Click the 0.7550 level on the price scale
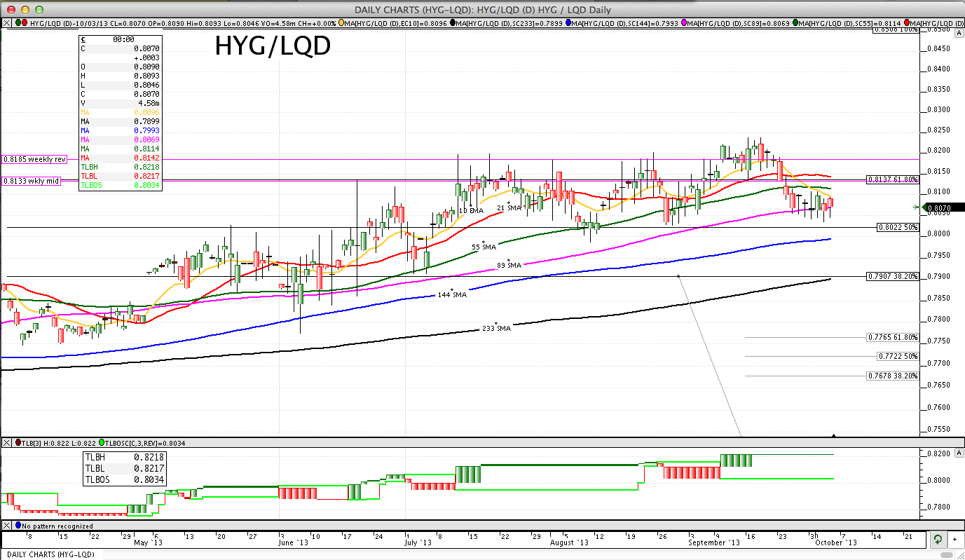This screenshot has height=560, width=965. 938,429
